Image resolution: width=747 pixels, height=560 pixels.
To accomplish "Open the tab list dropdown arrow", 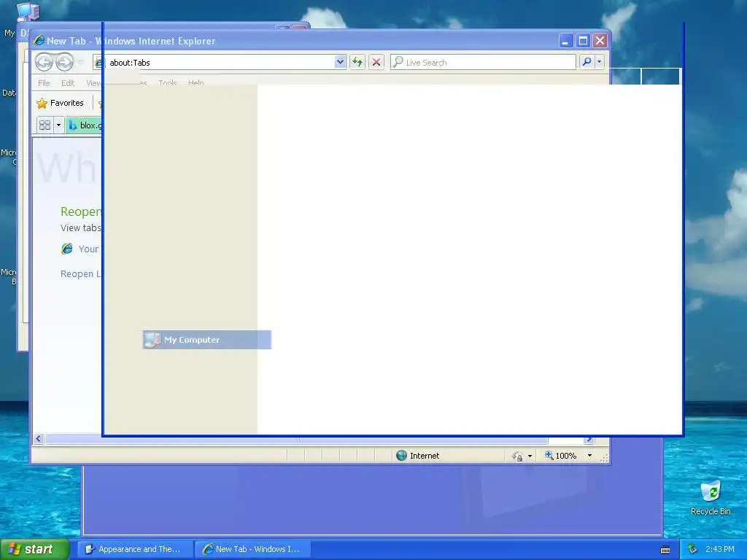I will click(x=58, y=125).
